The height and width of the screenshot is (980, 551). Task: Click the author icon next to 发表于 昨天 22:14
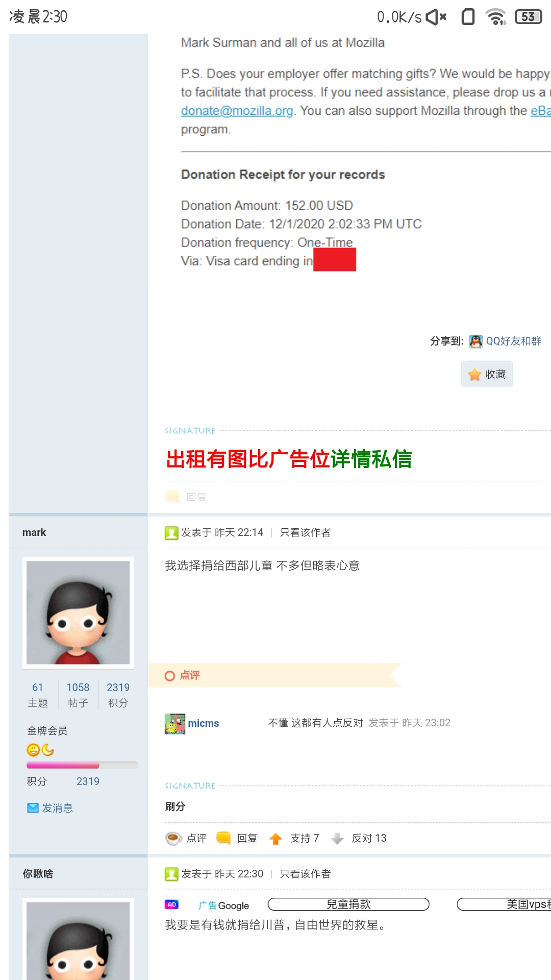171,533
